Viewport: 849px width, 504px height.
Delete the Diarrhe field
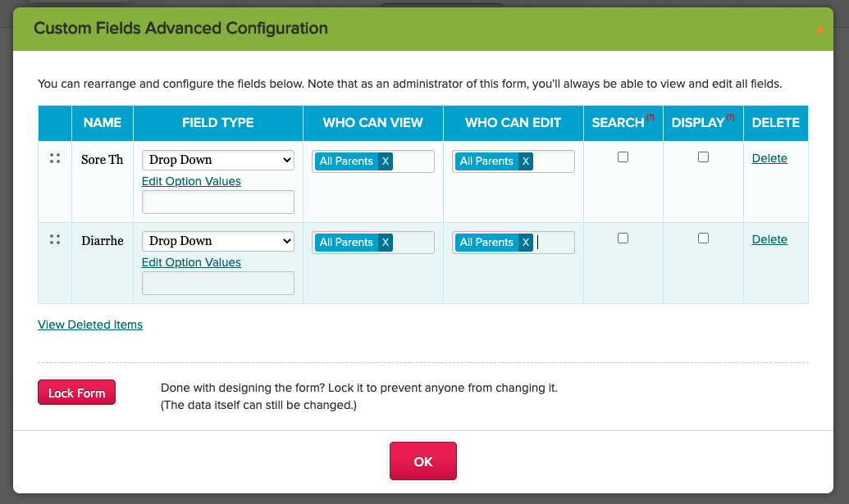[x=769, y=239]
